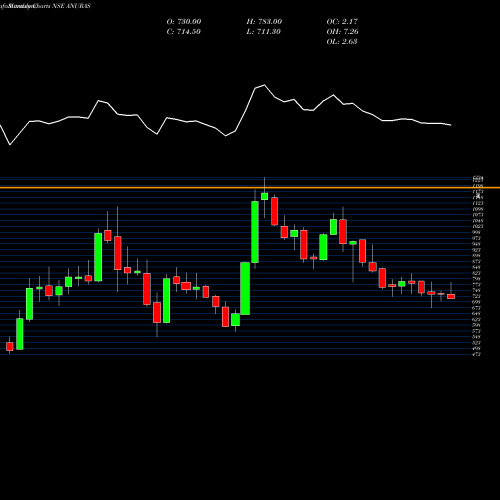Viewport: 500px width, 500px height.
Task: Click the OC: 2.17 reading
Action: 342,21
